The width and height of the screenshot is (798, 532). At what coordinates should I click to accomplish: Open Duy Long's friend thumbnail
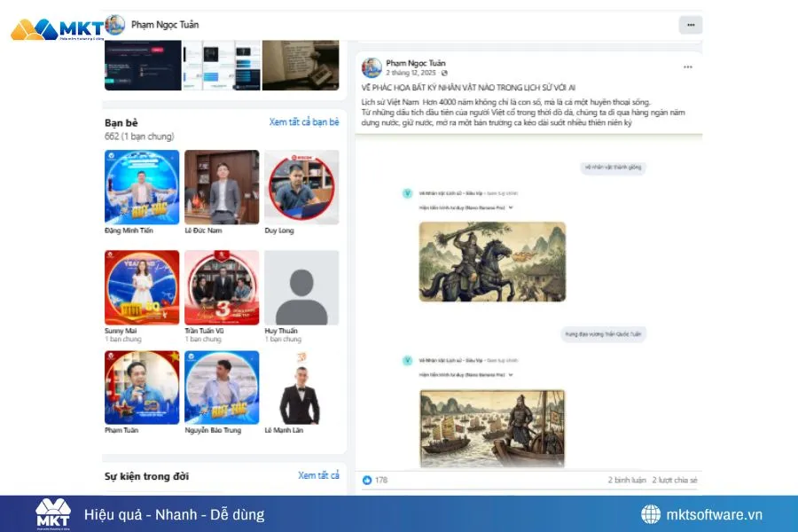coord(301,187)
